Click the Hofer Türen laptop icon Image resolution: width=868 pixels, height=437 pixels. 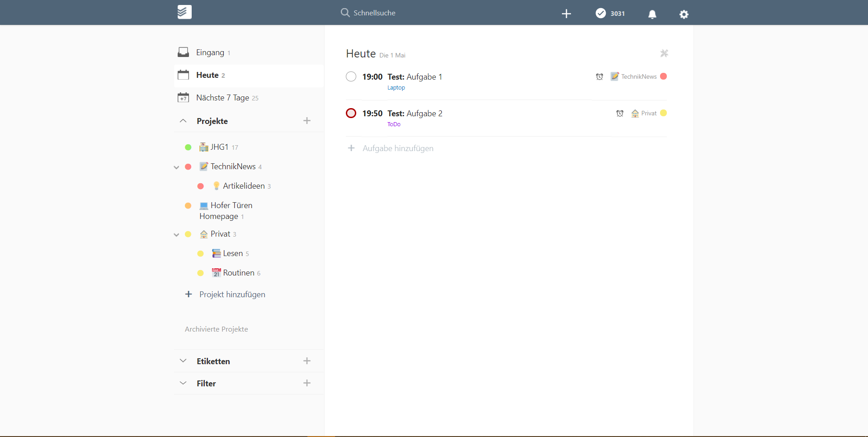pos(204,206)
